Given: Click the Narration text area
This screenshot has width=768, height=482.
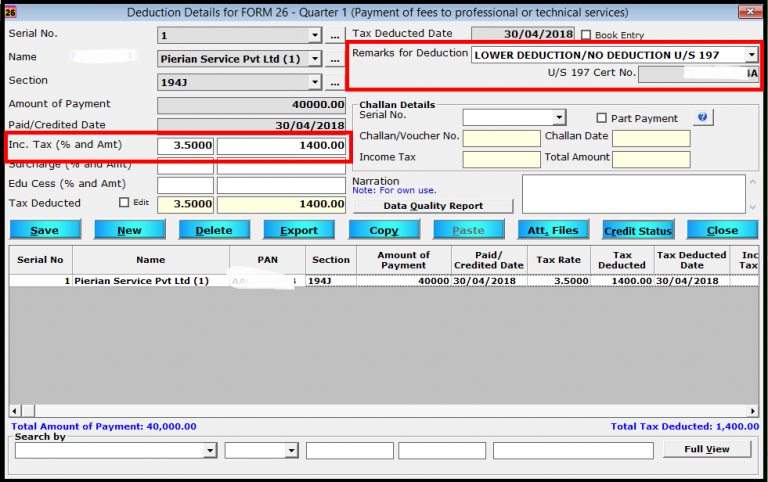Looking at the screenshot, I should pyautogui.click(x=634, y=194).
